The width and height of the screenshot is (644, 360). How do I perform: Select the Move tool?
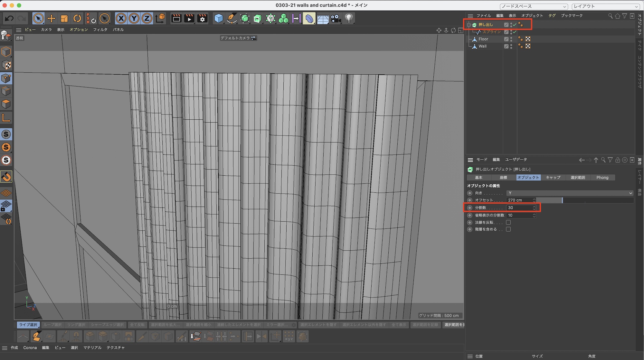[x=51, y=18]
